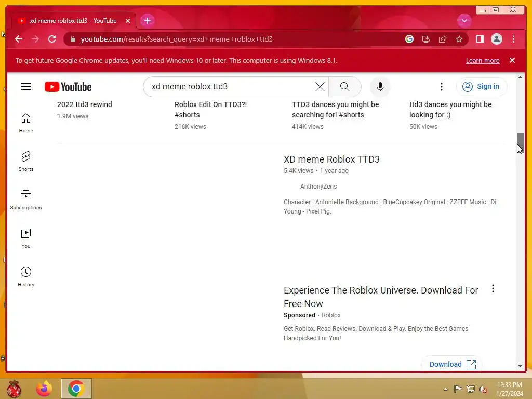Screen dimensions: 532x399
Task: Go to Home in the sidebar
Action: 26,123
